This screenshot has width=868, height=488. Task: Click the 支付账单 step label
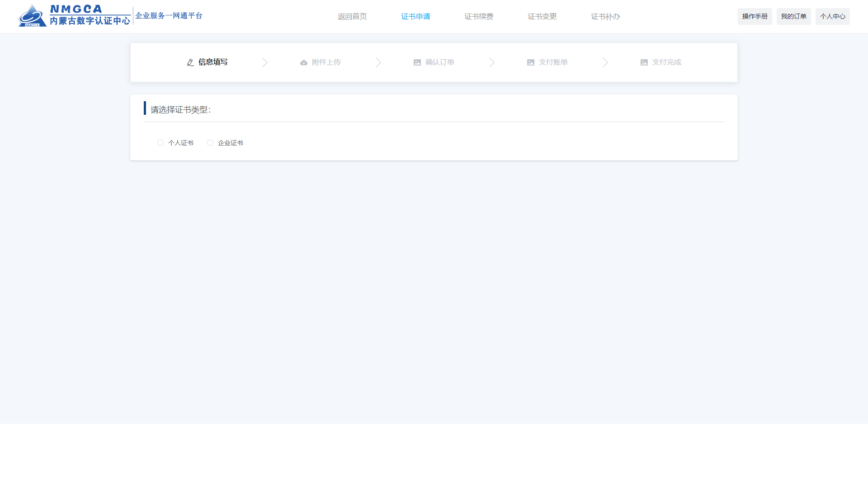553,62
